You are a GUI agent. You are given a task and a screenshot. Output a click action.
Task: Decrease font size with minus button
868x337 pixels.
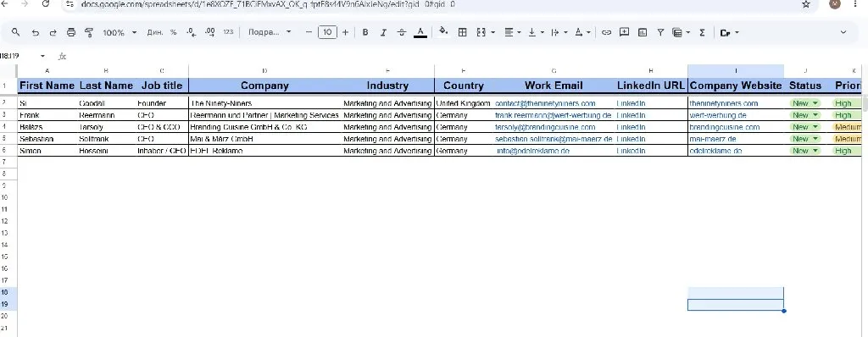[309, 33]
